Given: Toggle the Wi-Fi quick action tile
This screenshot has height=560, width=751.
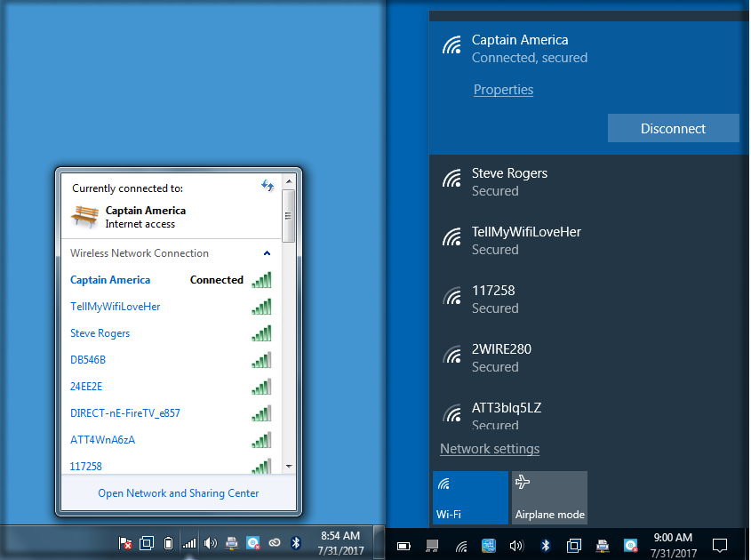Looking at the screenshot, I should pyautogui.click(x=470, y=498).
